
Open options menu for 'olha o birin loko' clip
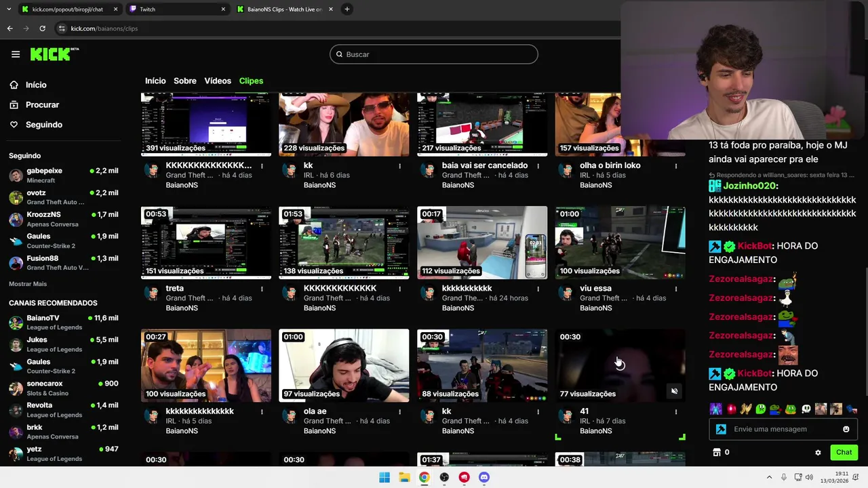[x=675, y=166]
